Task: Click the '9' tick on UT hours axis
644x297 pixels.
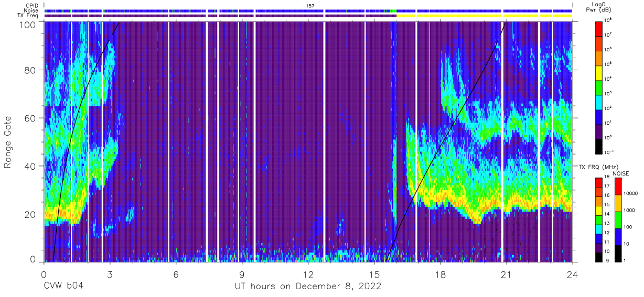Action: click(x=242, y=274)
